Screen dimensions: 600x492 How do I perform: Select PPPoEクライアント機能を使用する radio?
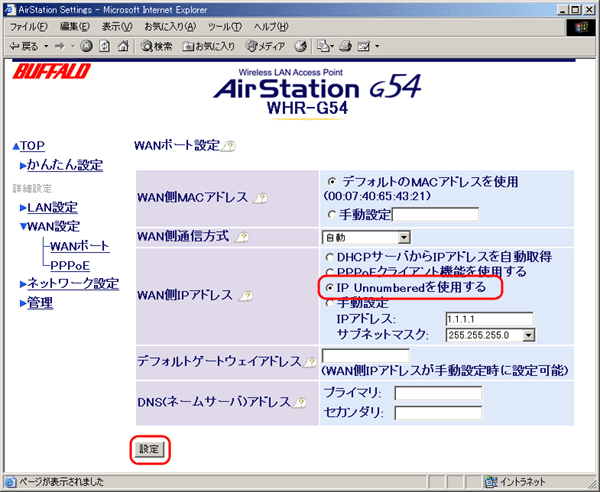coord(329,272)
